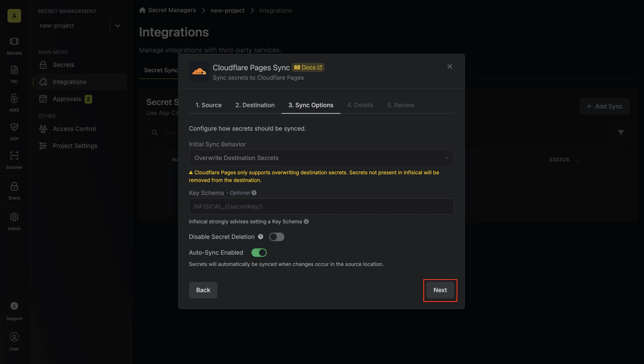This screenshot has height=364, width=644.
Task: Expand the new-project selector dropdown
Action: click(x=117, y=26)
